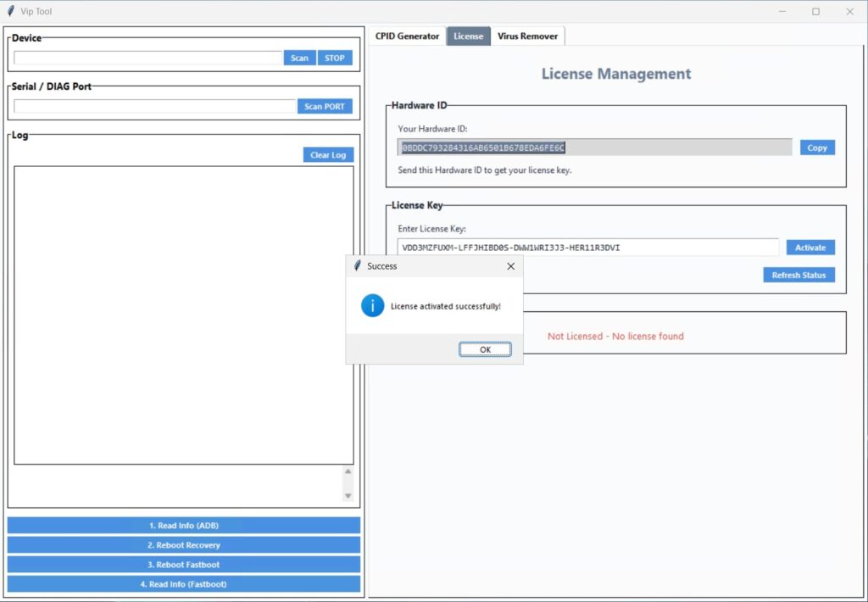Click the Vip Tool feather icon in title bar
Screen dimensions: 868x602
click(x=10, y=11)
